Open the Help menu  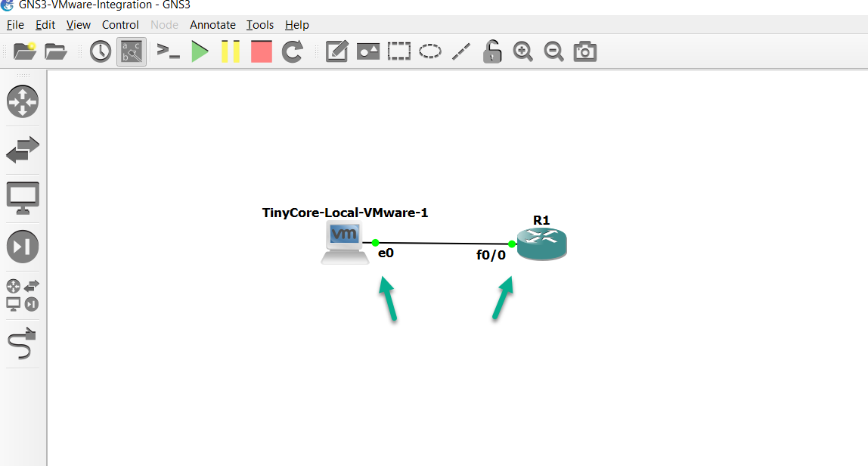296,25
